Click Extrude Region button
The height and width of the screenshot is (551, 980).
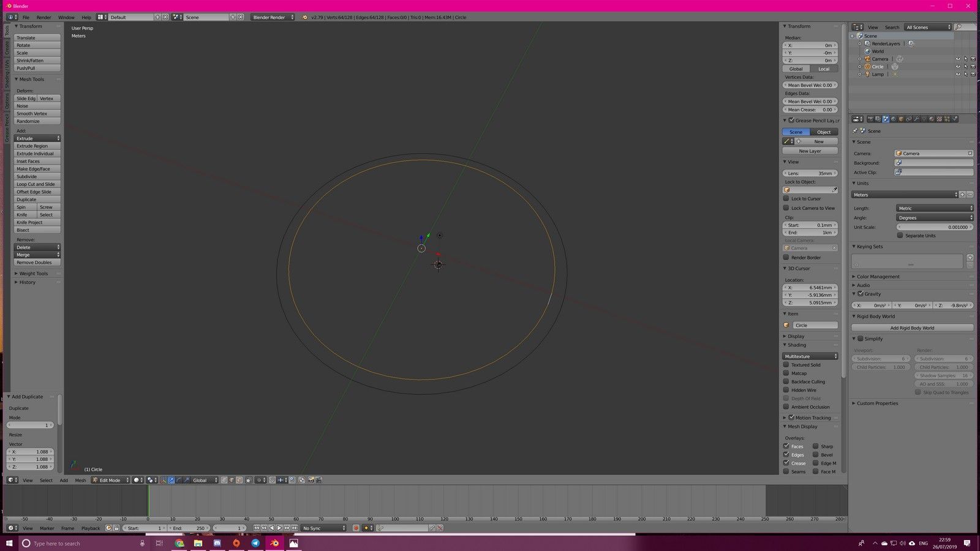37,146
